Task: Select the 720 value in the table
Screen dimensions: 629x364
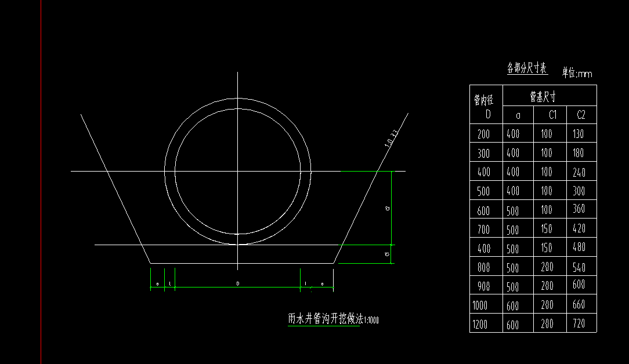Action: (x=579, y=323)
